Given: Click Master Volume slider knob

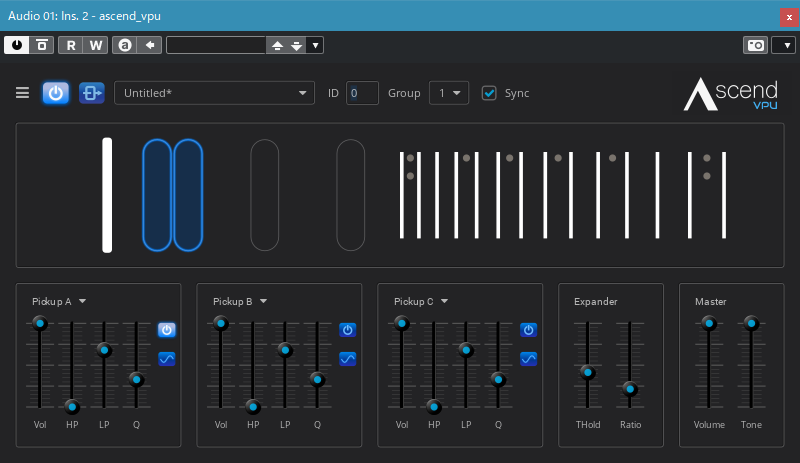Looking at the screenshot, I should click(709, 323).
